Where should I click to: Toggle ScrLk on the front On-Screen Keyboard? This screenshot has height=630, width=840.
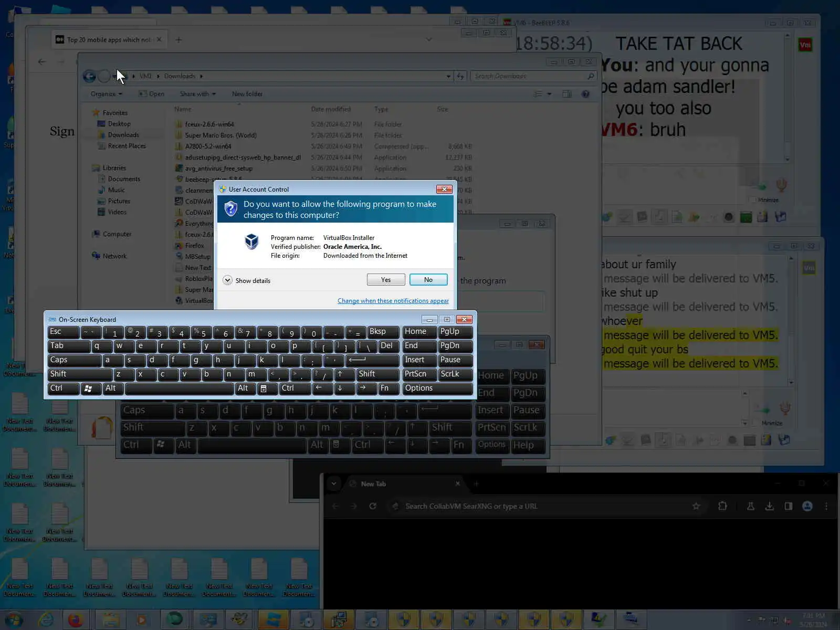(x=455, y=374)
